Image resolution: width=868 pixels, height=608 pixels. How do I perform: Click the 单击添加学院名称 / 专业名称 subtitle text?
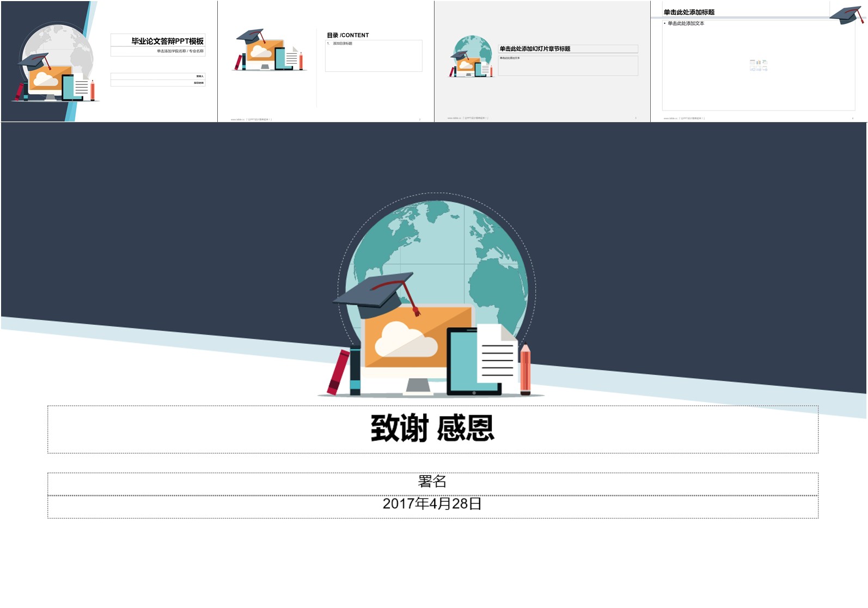[x=180, y=51]
